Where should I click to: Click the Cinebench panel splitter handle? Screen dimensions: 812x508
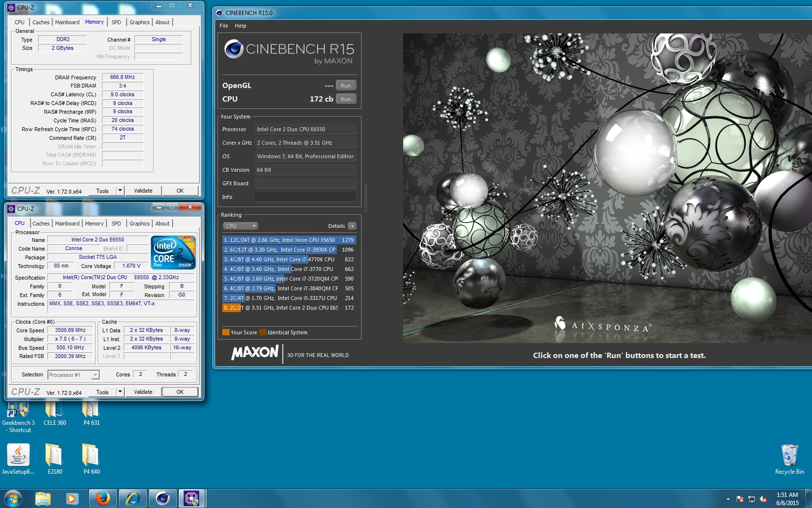tap(365, 198)
